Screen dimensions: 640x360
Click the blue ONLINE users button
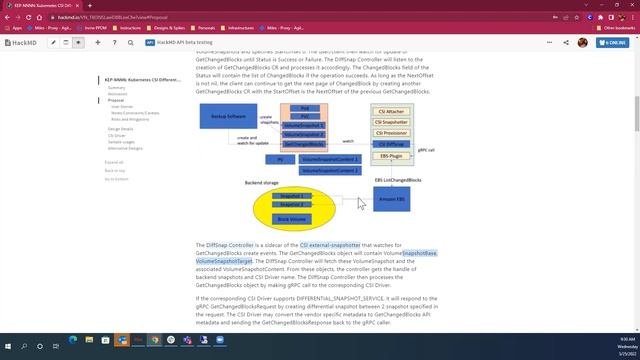612,42
